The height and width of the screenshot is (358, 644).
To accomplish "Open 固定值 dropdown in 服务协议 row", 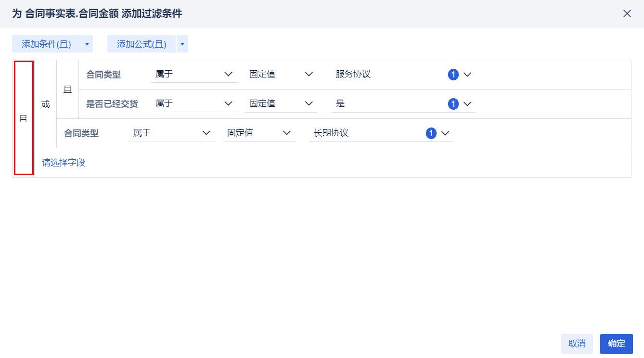I will pos(281,75).
